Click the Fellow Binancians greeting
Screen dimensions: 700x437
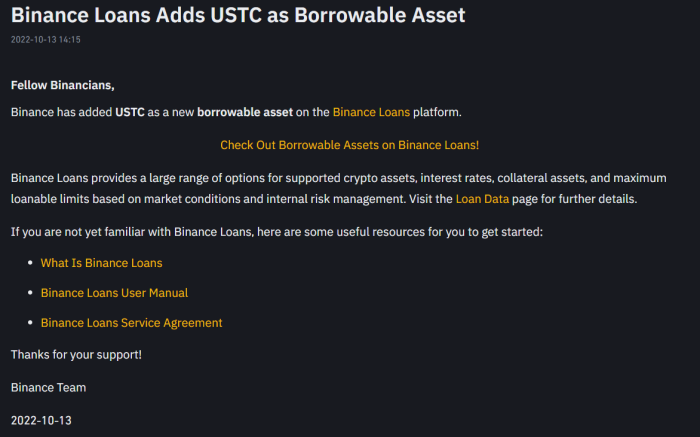point(62,85)
